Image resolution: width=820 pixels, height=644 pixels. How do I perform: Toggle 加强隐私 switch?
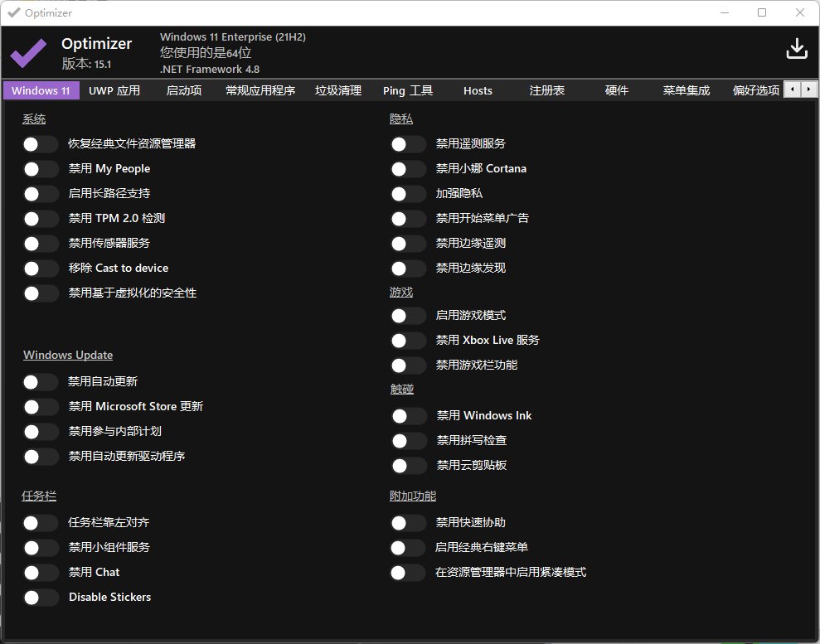408,194
